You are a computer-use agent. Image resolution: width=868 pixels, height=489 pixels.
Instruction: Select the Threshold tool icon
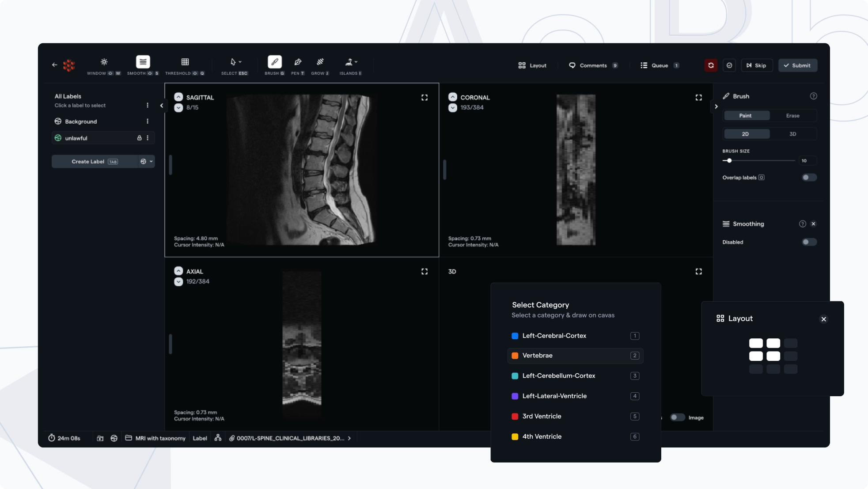point(185,62)
